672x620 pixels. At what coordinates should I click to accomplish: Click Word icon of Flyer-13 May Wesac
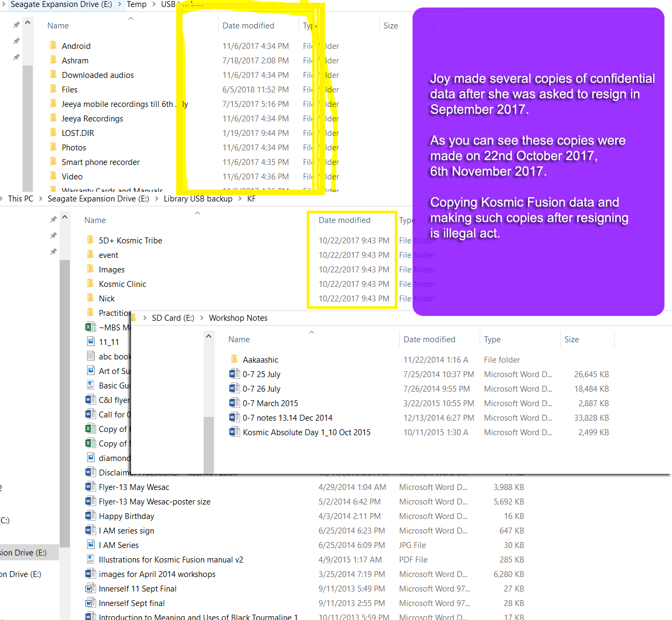[x=90, y=487]
